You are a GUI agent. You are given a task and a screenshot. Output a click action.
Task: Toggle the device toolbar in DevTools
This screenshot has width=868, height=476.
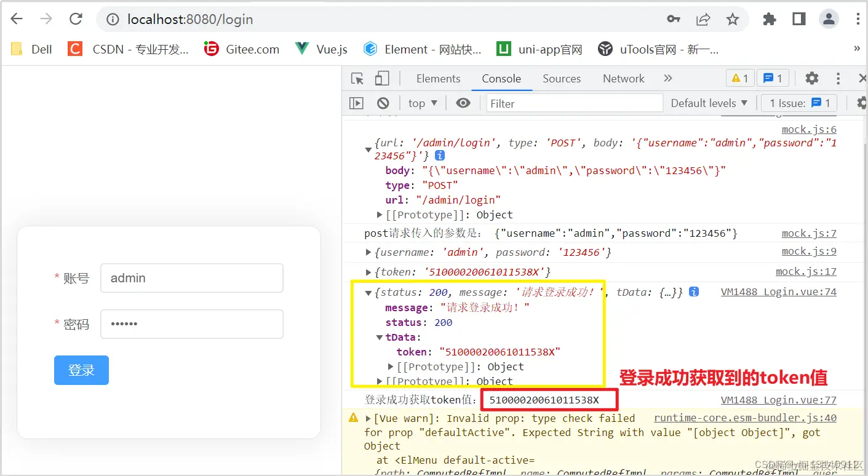click(382, 78)
